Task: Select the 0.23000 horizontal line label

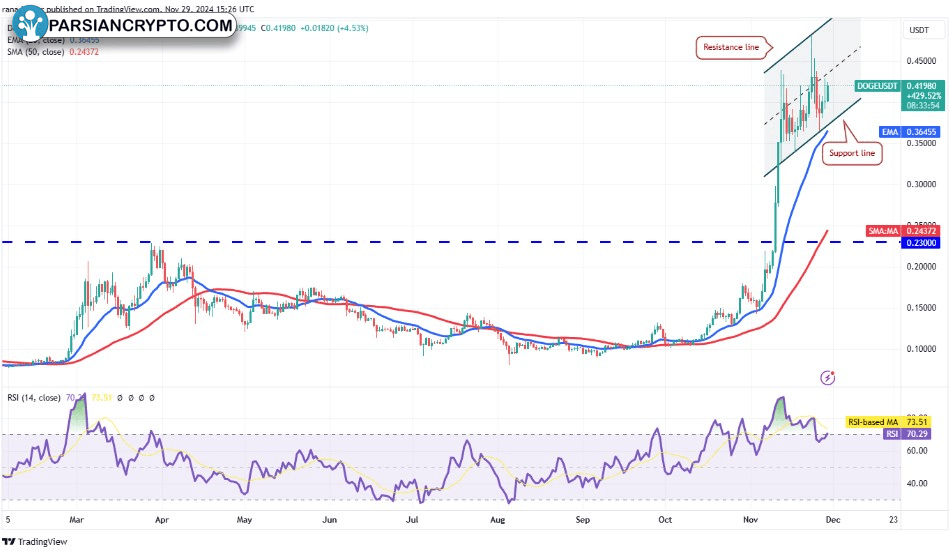Action: pyautogui.click(x=921, y=242)
